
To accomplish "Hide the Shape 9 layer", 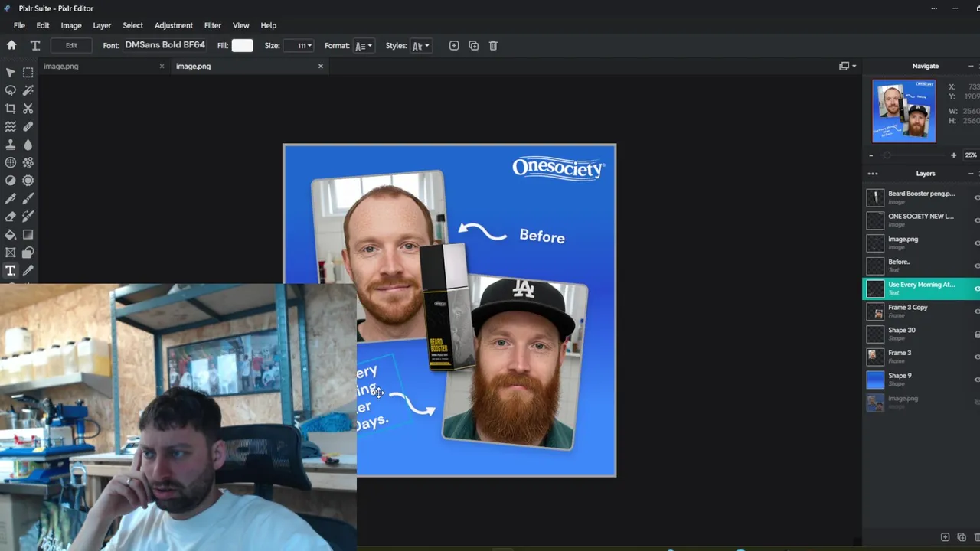I will coord(976,380).
